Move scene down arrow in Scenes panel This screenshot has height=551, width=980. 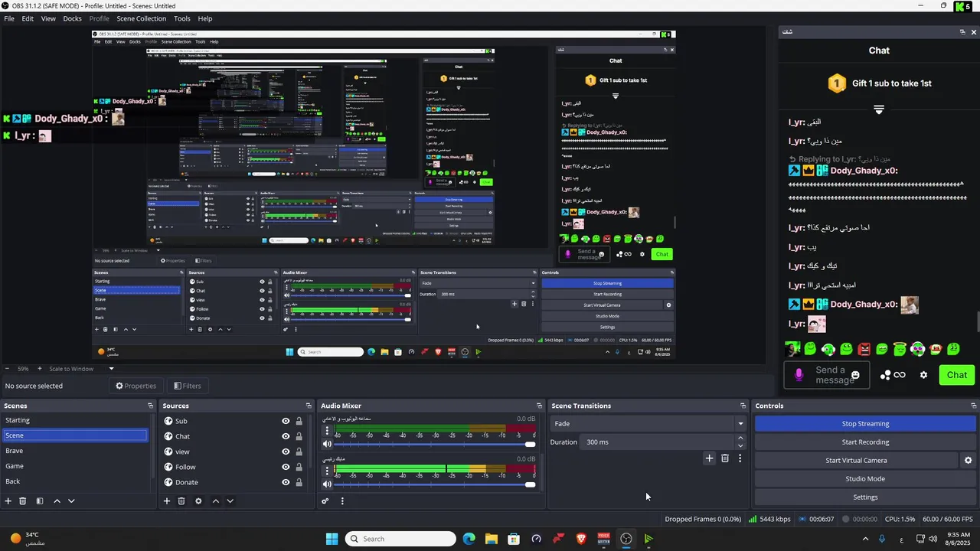click(71, 501)
